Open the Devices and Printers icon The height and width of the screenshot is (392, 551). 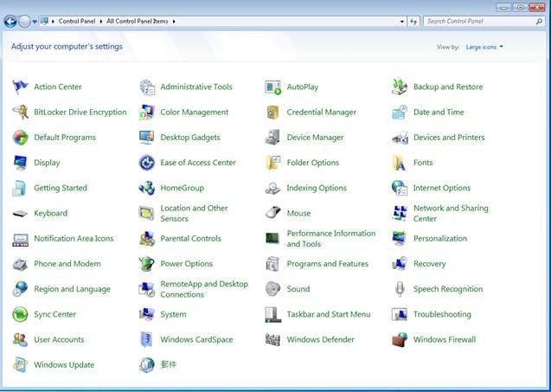(x=400, y=138)
